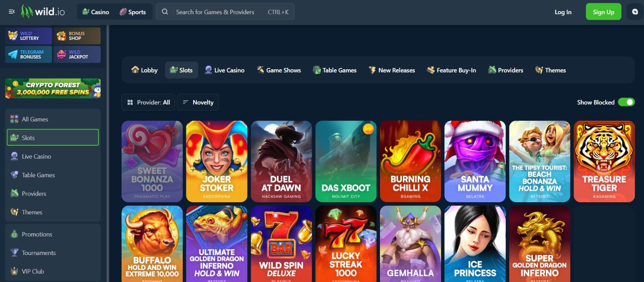Open Treasure Tiger game
Screen dimensions: 644x282
coord(604,161)
